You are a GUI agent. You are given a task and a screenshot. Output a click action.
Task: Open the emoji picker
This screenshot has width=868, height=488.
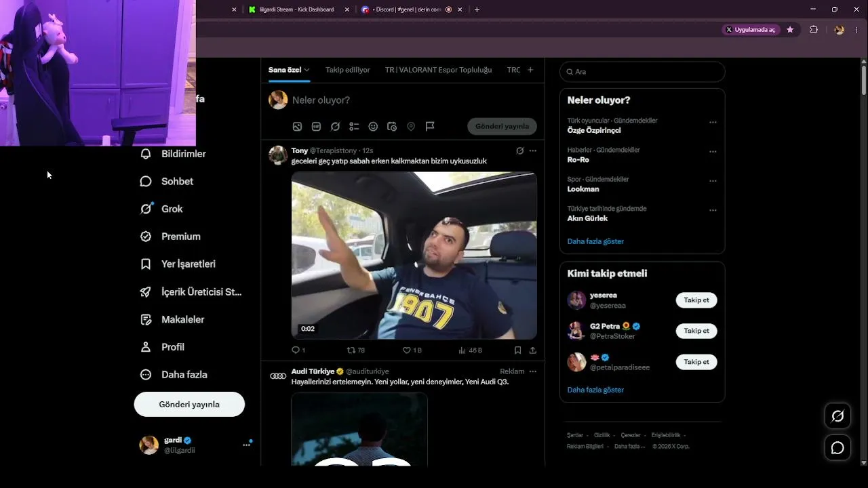373,127
